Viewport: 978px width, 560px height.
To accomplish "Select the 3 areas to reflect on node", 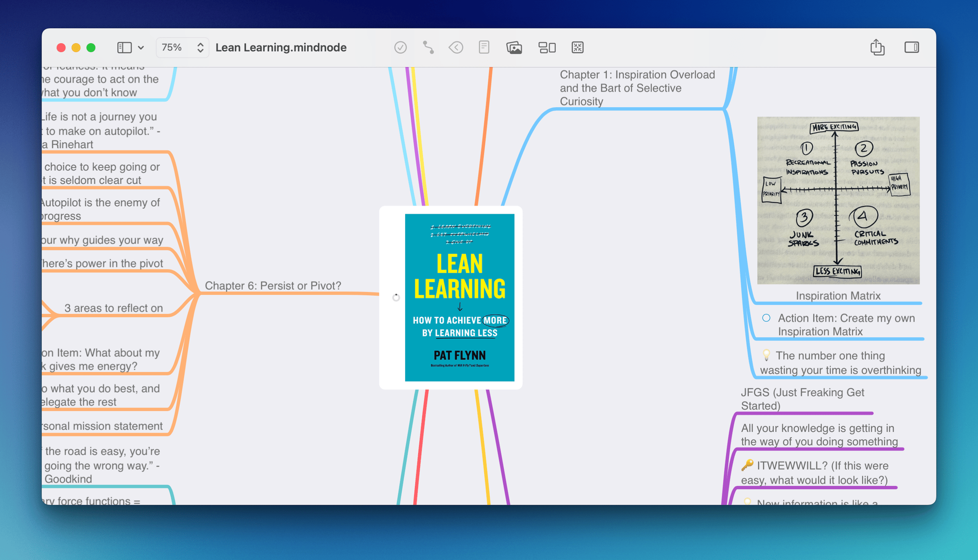I will tap(114, 308).
